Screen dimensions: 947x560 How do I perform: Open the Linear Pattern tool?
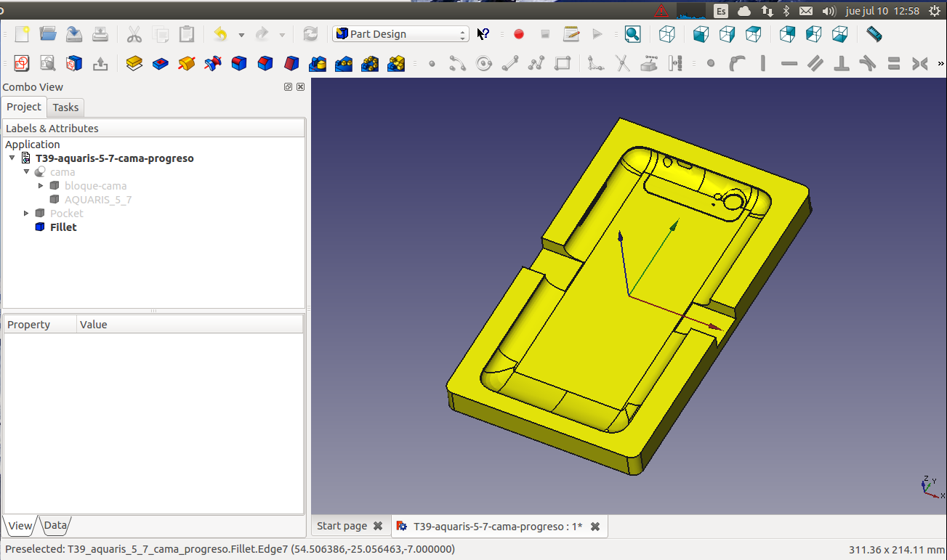point(344,64)
